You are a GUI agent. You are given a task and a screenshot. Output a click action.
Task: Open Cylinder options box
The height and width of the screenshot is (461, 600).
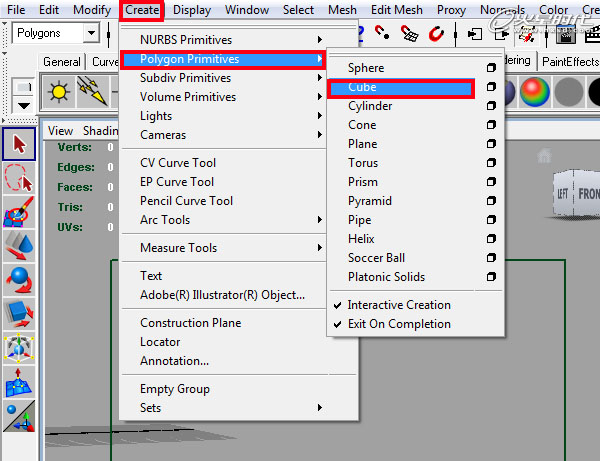[x=491, y=106]
